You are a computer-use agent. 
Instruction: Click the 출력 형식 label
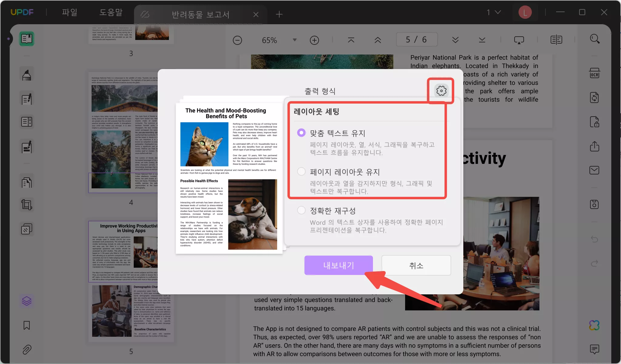[320, 91]
